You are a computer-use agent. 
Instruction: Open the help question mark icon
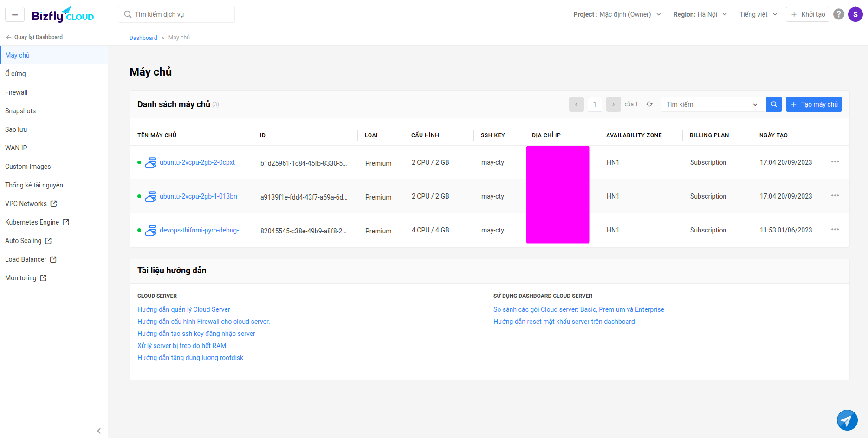coord(838,14)
